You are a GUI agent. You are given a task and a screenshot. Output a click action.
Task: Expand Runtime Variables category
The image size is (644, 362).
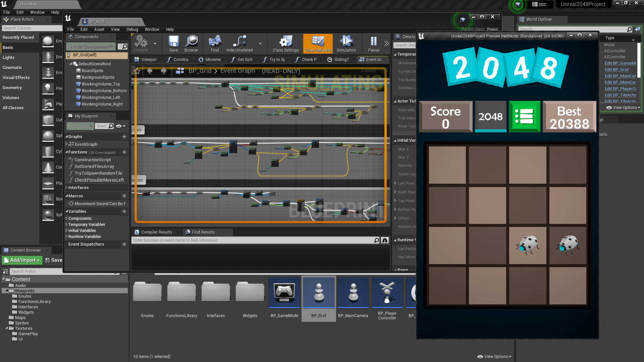pos(67,237)
